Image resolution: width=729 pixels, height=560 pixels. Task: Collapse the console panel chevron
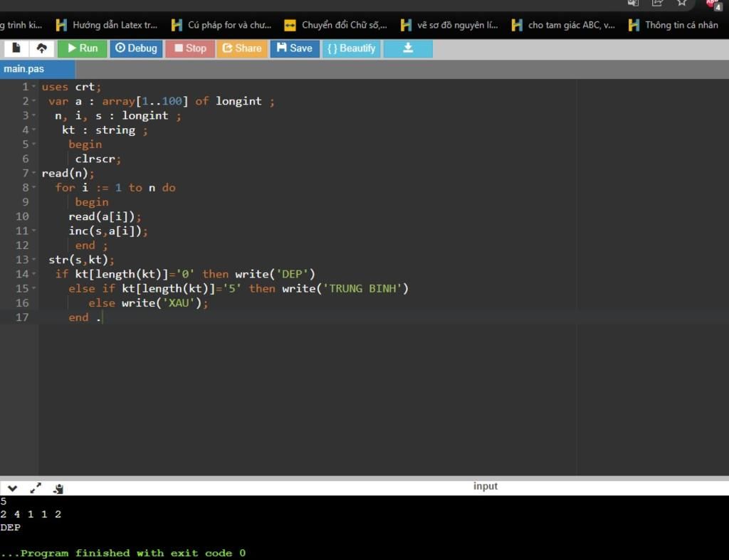tap(13, 488)
